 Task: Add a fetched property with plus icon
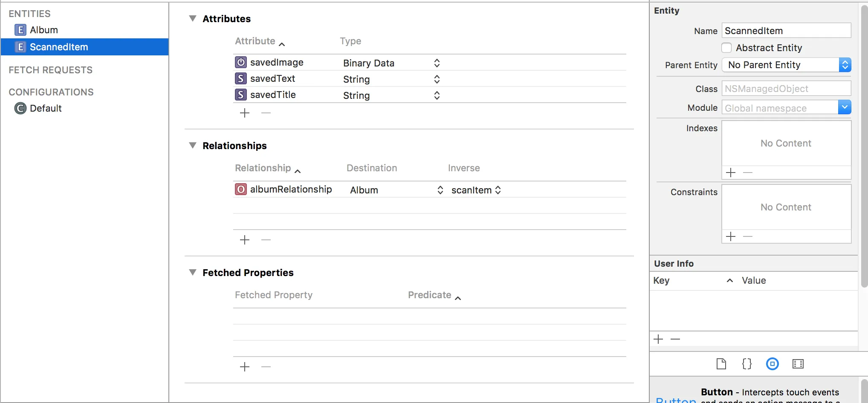[245, 367]
